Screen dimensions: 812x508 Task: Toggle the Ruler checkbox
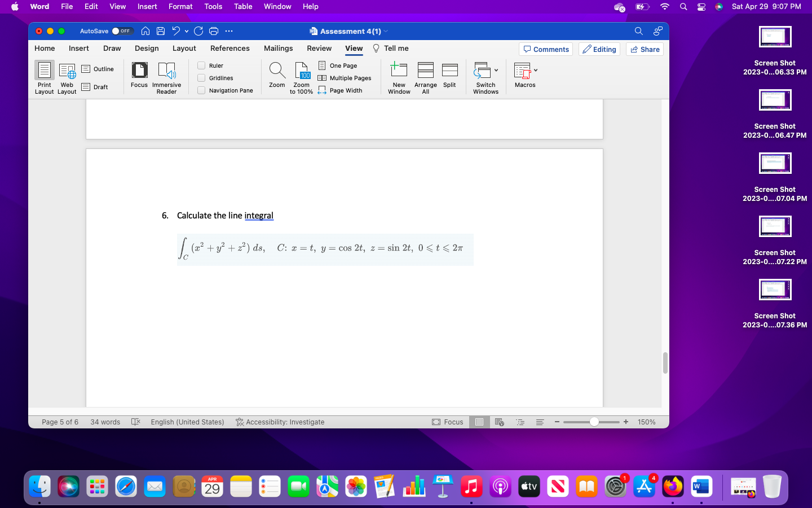(x=201, y=65)
